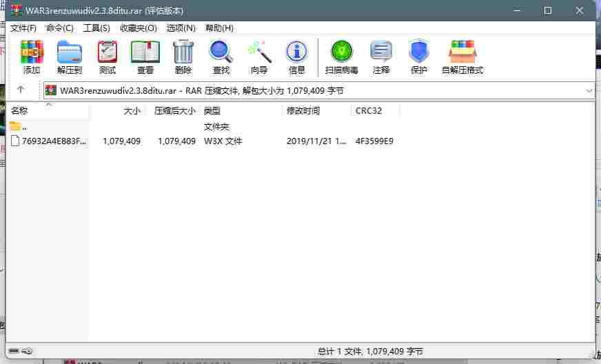Select file name 76932A4E883F...

pos(54,141)
